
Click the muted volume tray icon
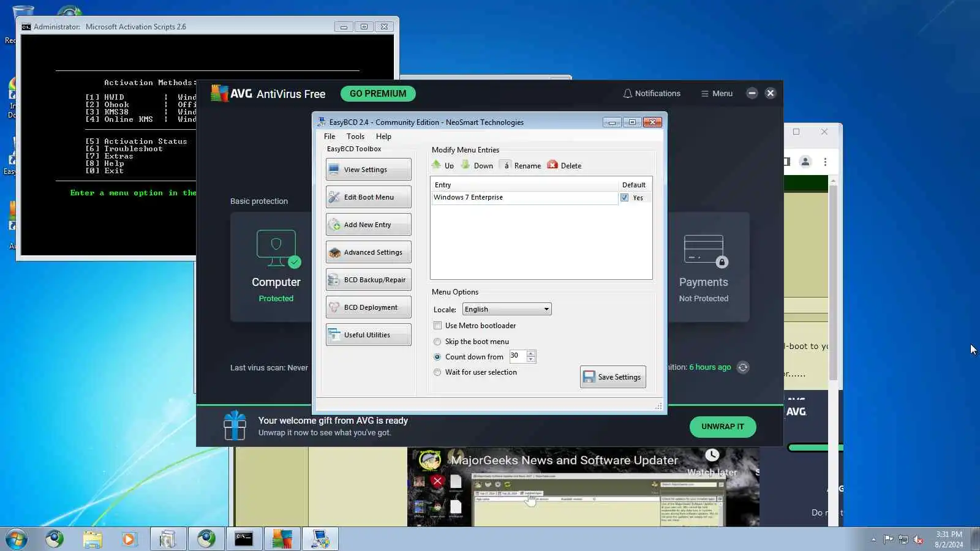918,539
